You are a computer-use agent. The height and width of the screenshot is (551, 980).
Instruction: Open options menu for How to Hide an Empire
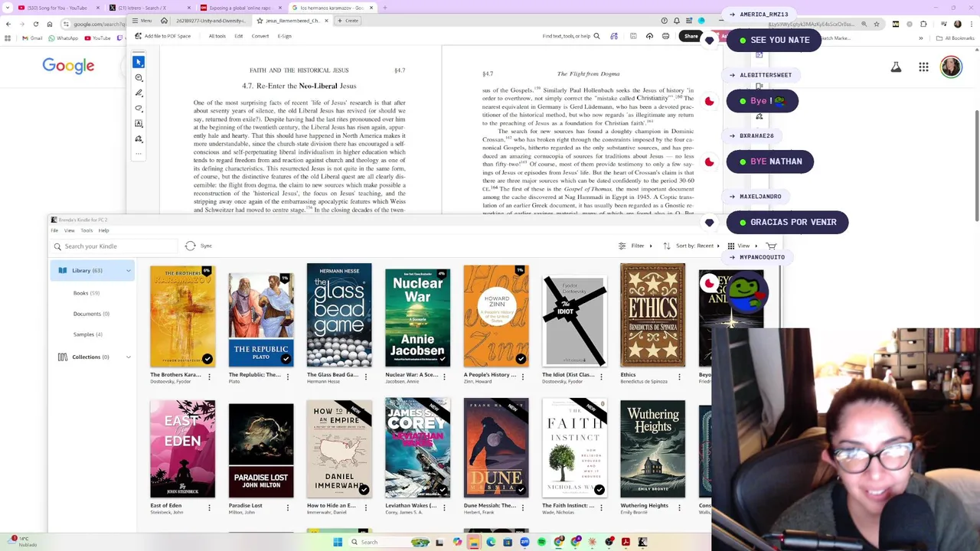366,507
